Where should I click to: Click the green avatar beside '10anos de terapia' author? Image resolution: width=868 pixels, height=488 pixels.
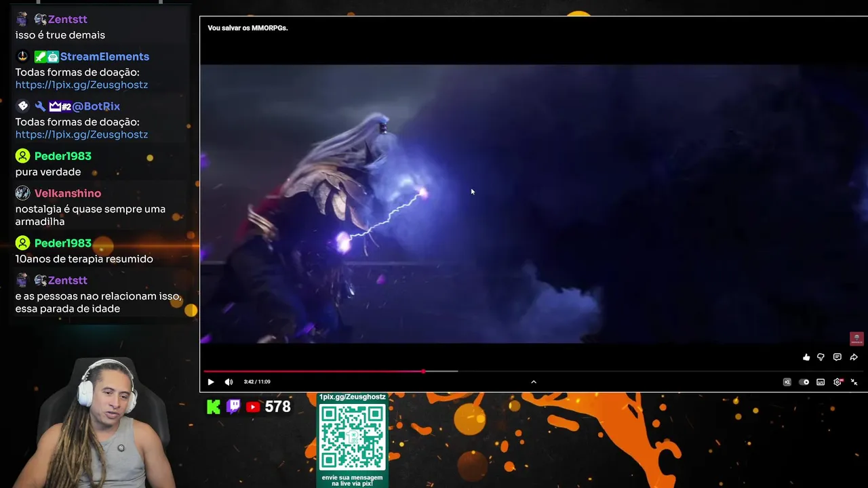[x=22, y=243]
